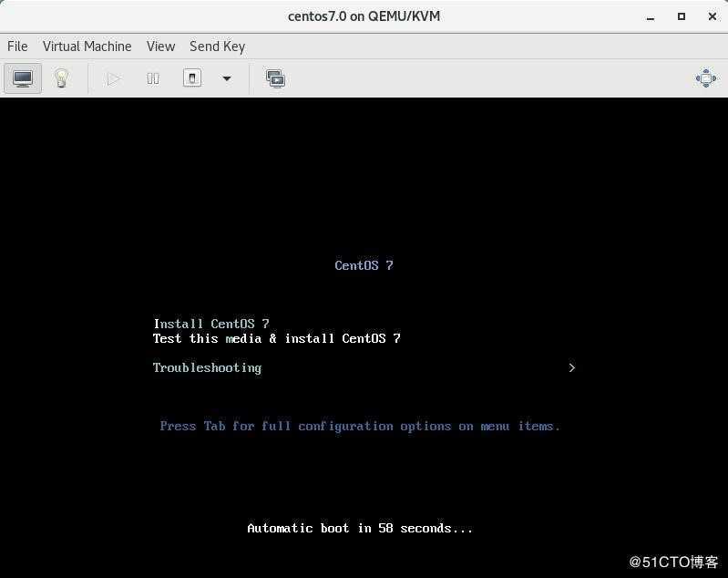Open the File menu

(17, 46)
